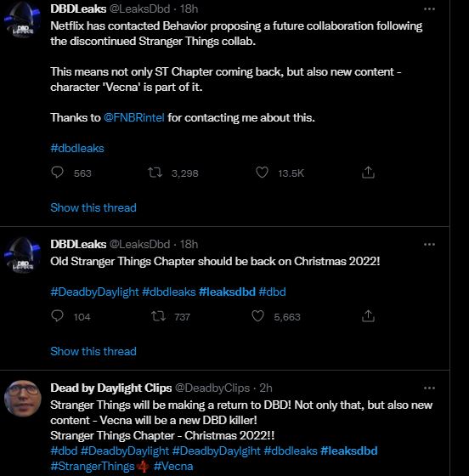Share the Christmas 2022 chapter tweet
Viewport: 469px width, 476px height.
tap(368, 316)
